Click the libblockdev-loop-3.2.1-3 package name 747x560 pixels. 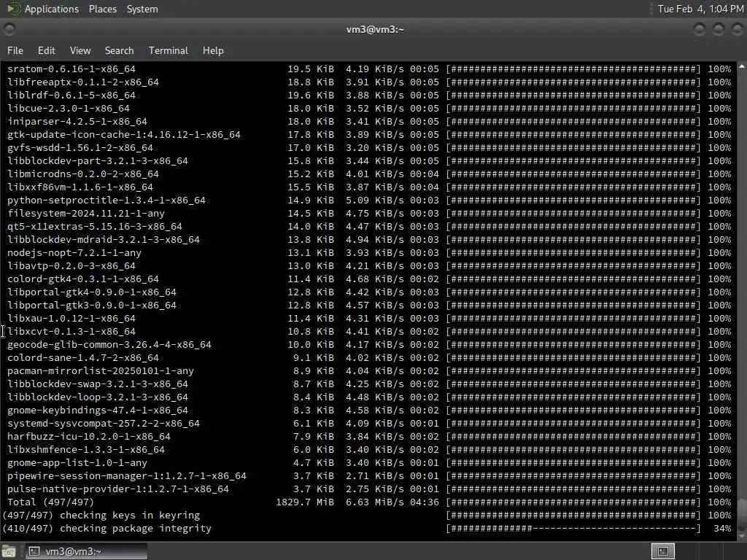tap(98, 397)
